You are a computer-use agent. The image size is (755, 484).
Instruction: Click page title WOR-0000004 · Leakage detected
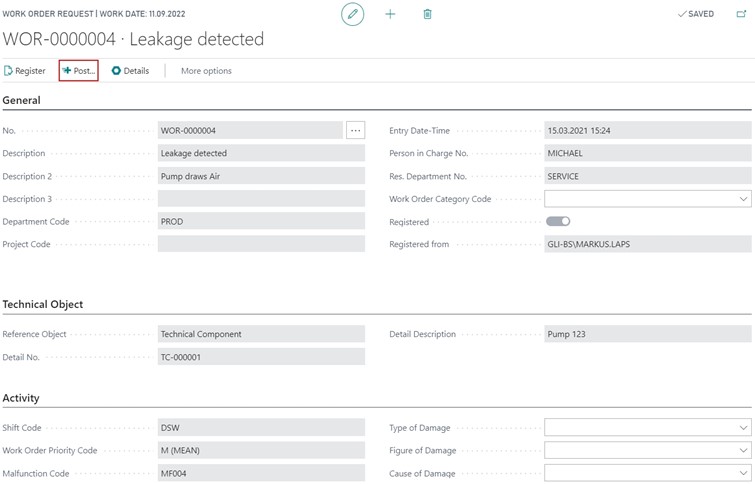[133, 39]
